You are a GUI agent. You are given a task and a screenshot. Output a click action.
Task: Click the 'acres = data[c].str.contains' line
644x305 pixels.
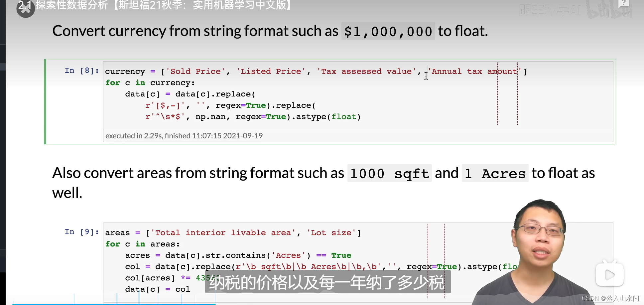(238, 255)
